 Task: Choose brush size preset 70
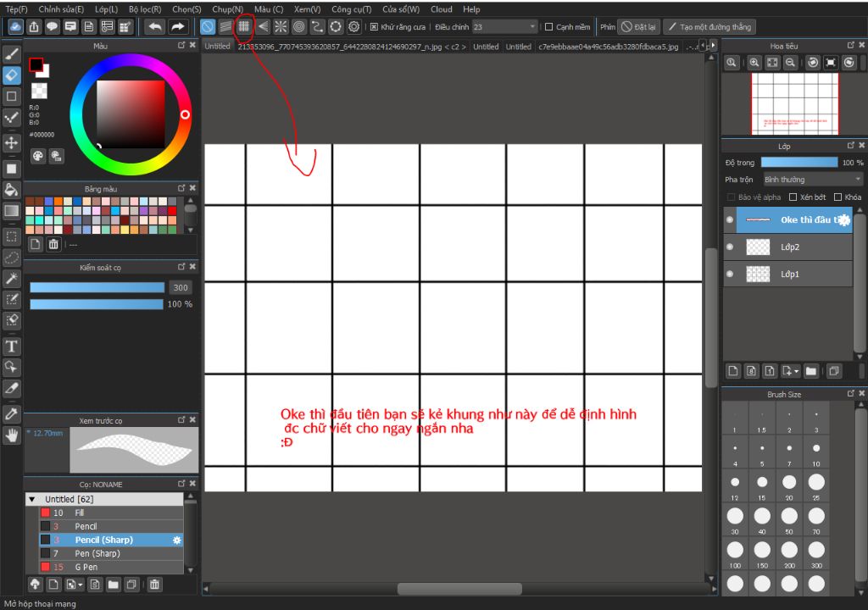(x=816, y=520)
